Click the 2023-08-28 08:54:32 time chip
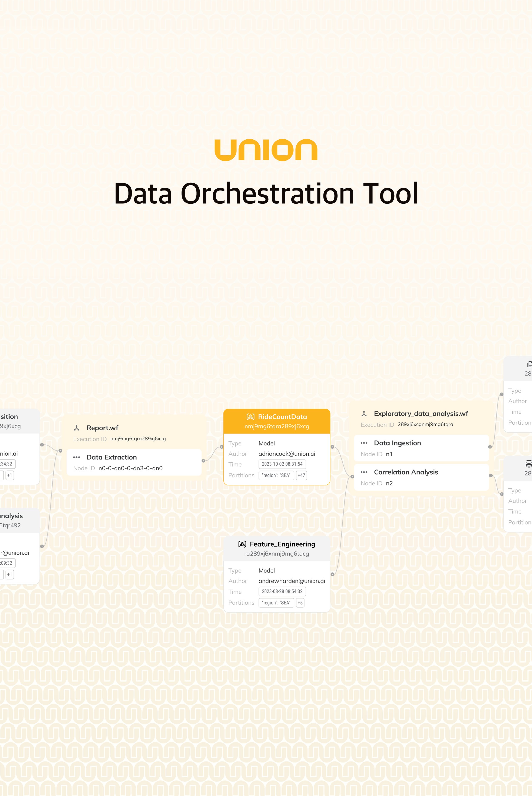532x796 pixels. [282, 591]
